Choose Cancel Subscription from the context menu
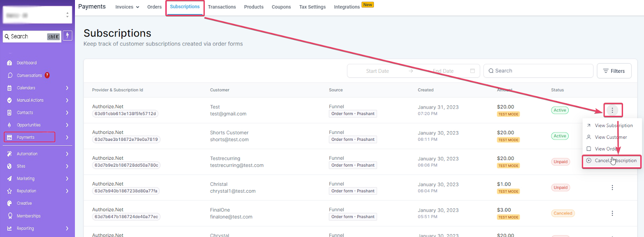Screen dimensions: 644x237 [611, 161]
